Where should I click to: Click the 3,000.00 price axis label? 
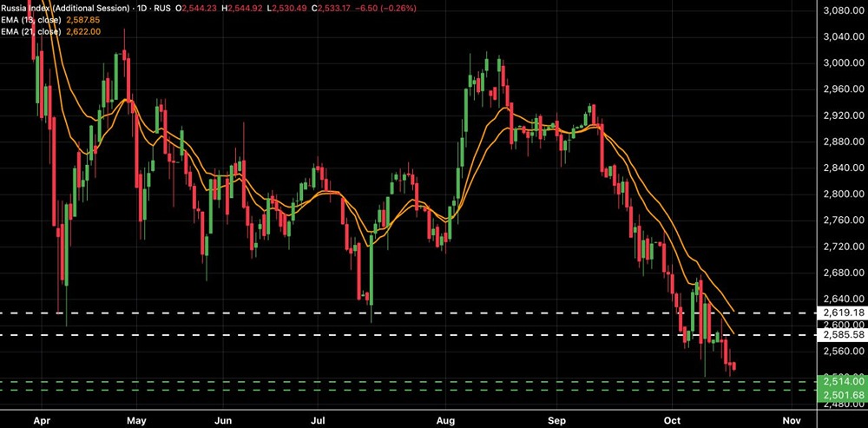845,63
